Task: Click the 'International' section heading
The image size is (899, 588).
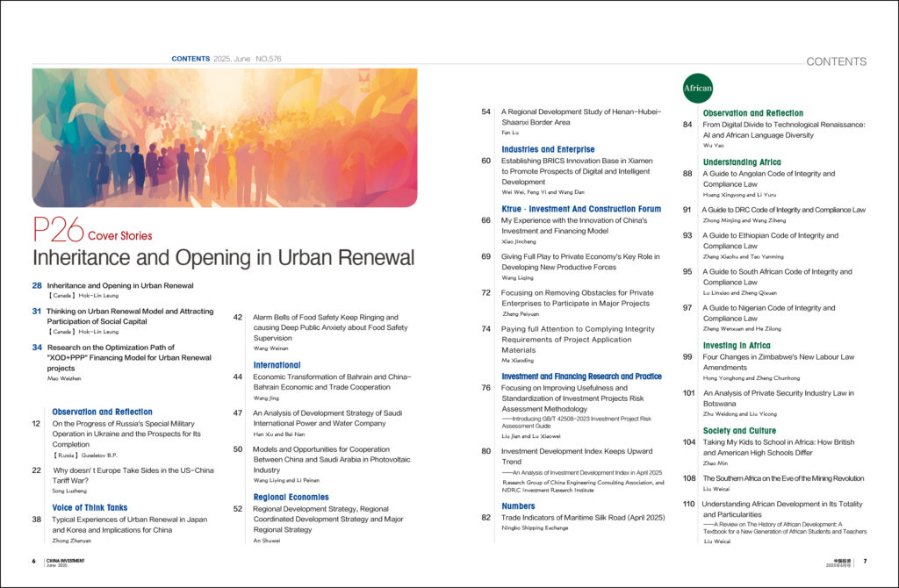Action: (x=277, y=364)
